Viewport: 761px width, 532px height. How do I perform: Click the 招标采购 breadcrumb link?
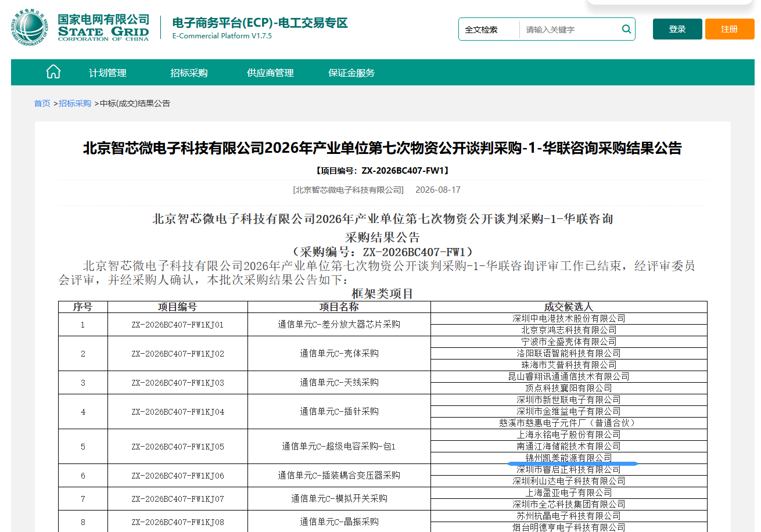[x=75, y=103]
